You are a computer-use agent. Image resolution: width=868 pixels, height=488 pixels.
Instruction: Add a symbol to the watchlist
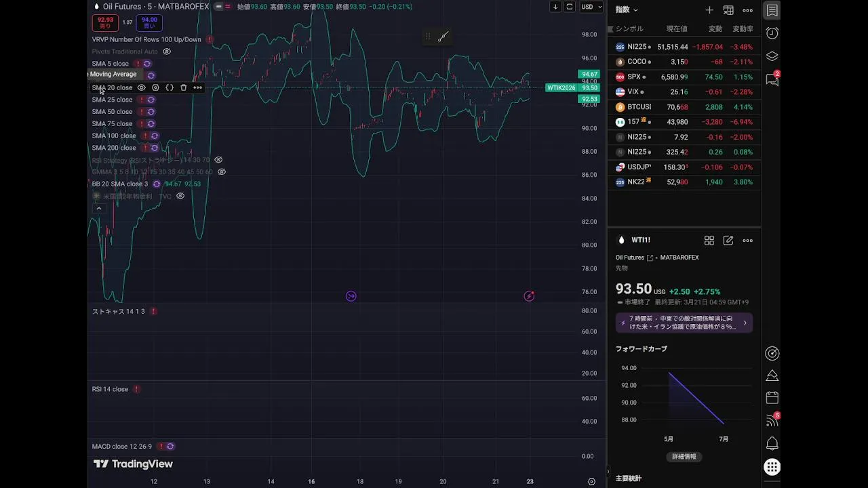[x=709, y=10]
